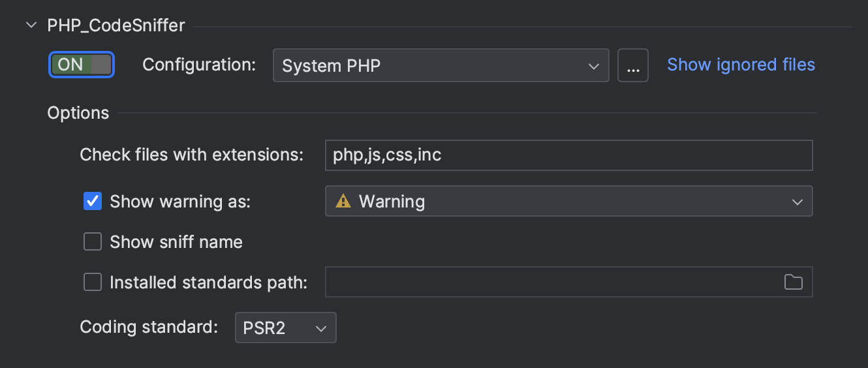
Task: Click the ellipsis button beside Configuration
Action: point(632,65)
